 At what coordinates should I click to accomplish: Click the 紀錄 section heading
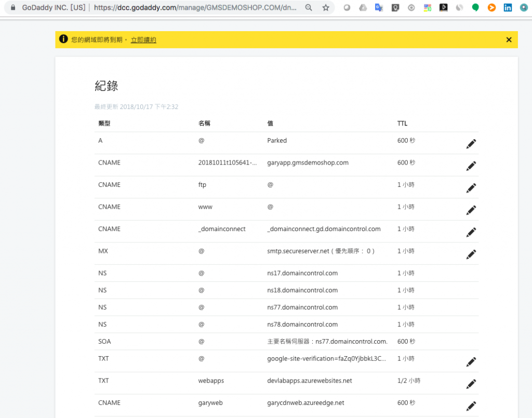pyautogui.click(x=106, y=86)
